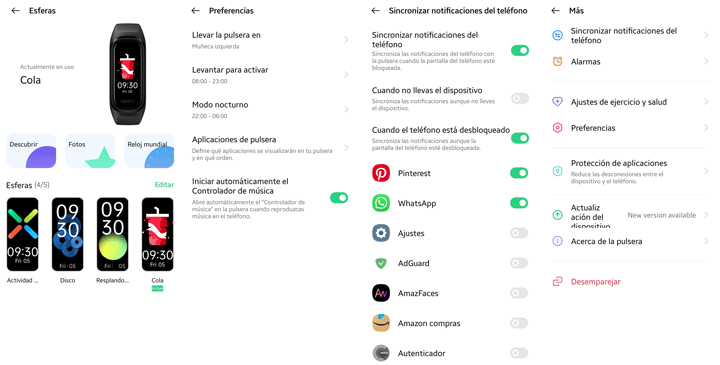Tap the AmazFaces app icon
This screenshot has width=720, height=365.
tap(381, 293)
